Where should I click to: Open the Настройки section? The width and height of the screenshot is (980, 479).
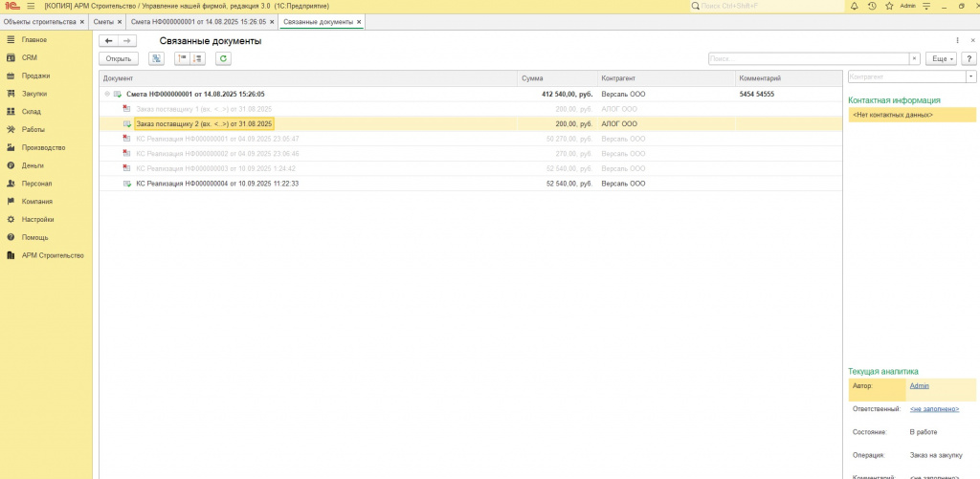coord(37,220)
